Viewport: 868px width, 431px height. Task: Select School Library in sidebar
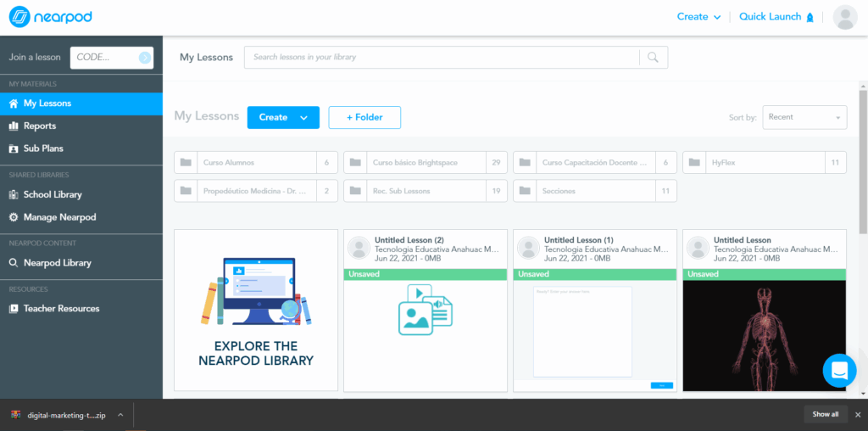[53, 194]
